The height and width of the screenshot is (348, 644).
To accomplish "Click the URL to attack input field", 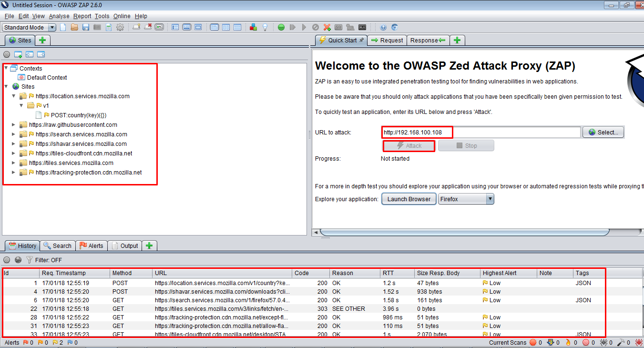I will pos(481,132).
